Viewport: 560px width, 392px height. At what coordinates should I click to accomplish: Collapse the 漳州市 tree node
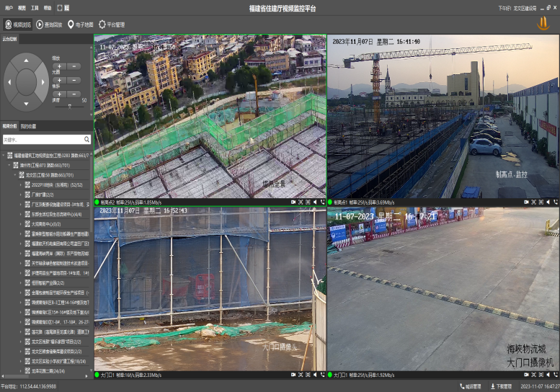coord(9,165)
